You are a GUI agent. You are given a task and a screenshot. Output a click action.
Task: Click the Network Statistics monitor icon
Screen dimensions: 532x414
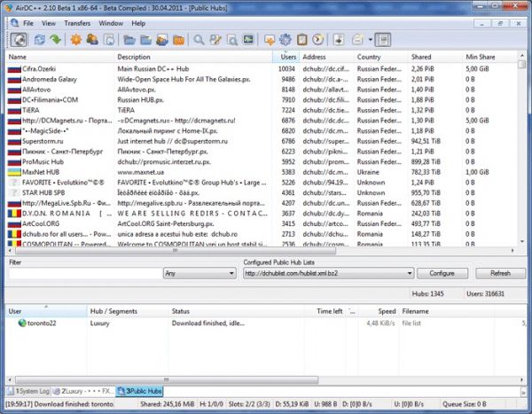point(249,39)
